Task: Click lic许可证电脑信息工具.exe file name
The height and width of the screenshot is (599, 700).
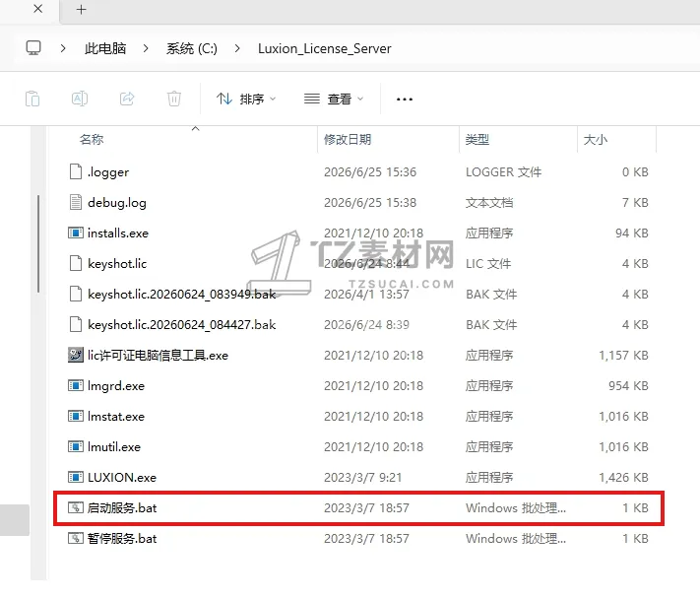Action: pos(158,355)
